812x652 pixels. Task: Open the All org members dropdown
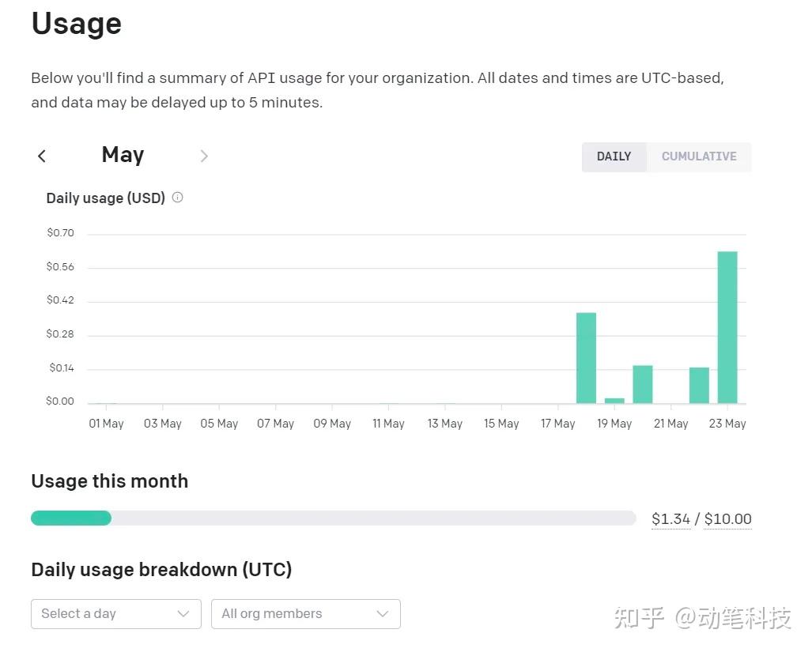click(x=305, y=614)
